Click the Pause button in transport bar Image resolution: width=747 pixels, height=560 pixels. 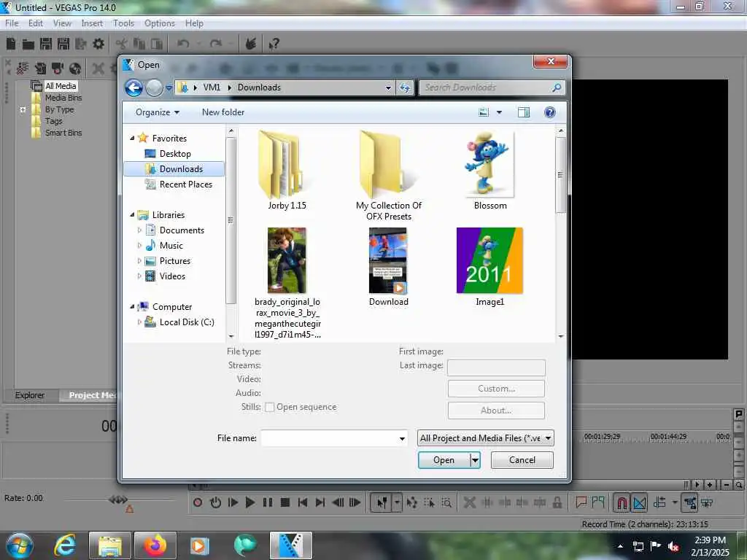[267, 502]
